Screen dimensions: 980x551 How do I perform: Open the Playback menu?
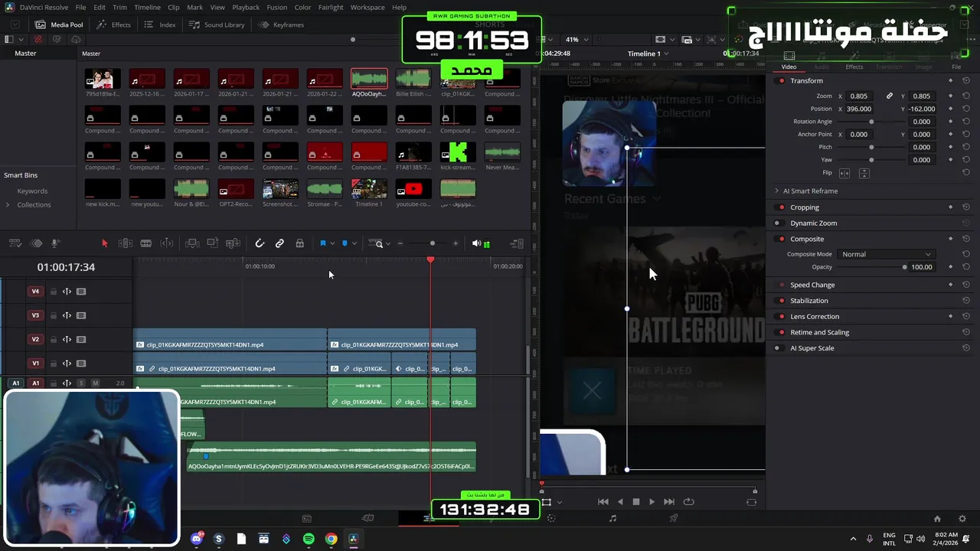tap(246, 7)
